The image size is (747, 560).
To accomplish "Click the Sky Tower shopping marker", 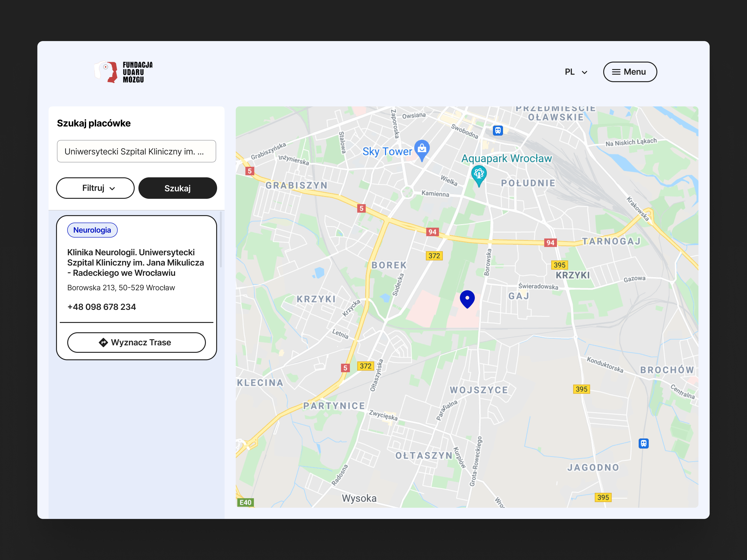I will tap(422, 149).
